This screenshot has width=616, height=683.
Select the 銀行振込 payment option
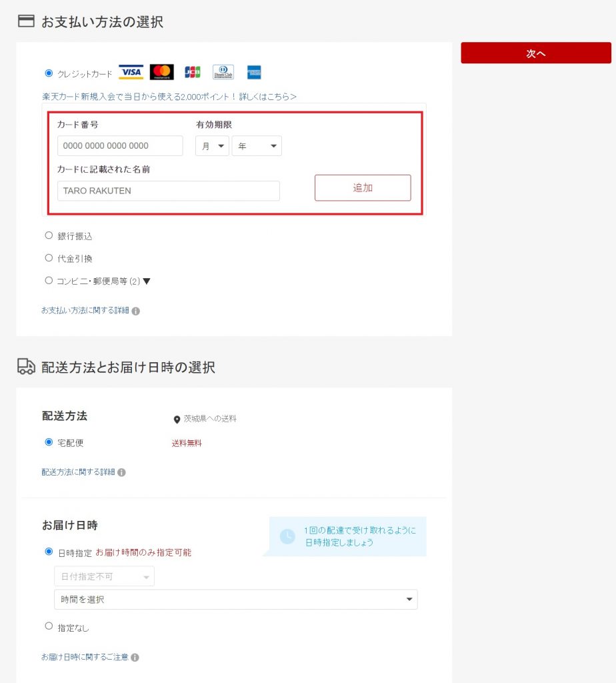(49, 235)
